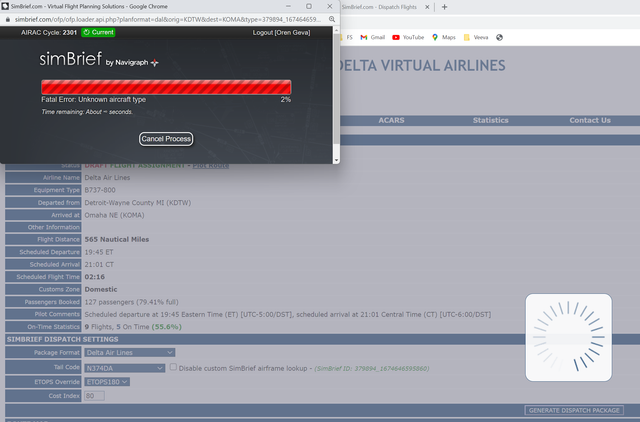Screen dimensions: 640x422
Task: Open the Contact Us menu
Action: pos(590,120)
